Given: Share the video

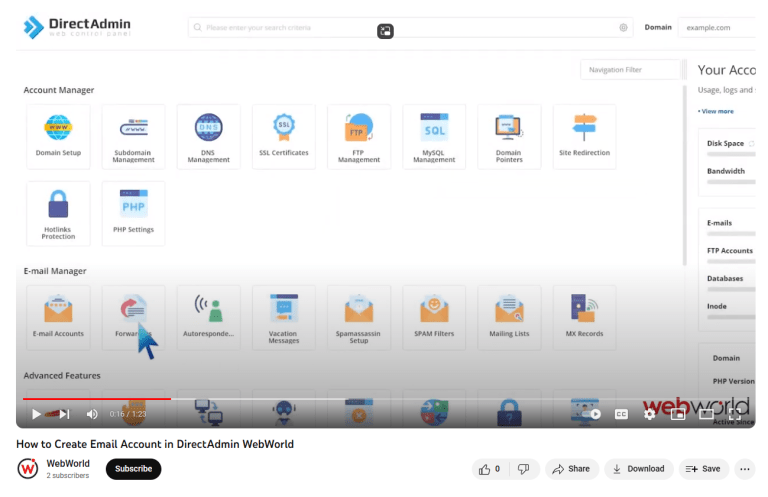Looking at the screenshot, I should click(572, 469).
